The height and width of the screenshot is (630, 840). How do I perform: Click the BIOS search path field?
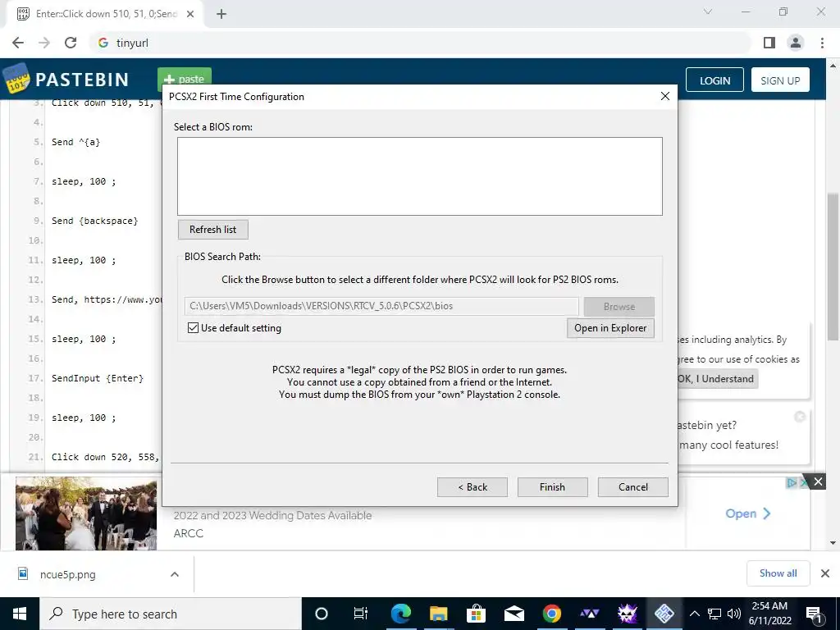381,306
